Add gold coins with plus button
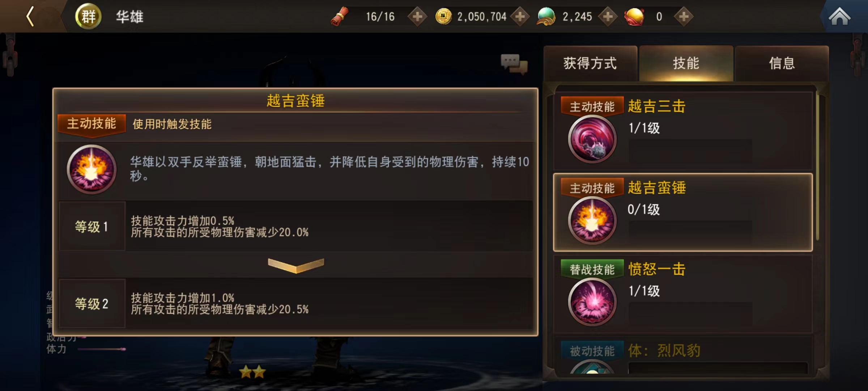 (x=520, y=17)
